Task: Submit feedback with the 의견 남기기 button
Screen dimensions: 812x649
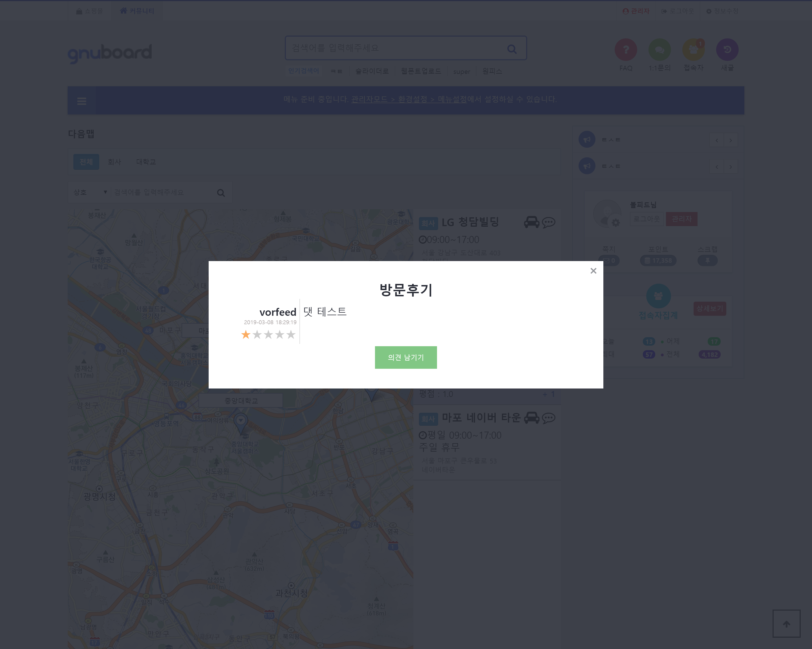Action: coord(406,357)
